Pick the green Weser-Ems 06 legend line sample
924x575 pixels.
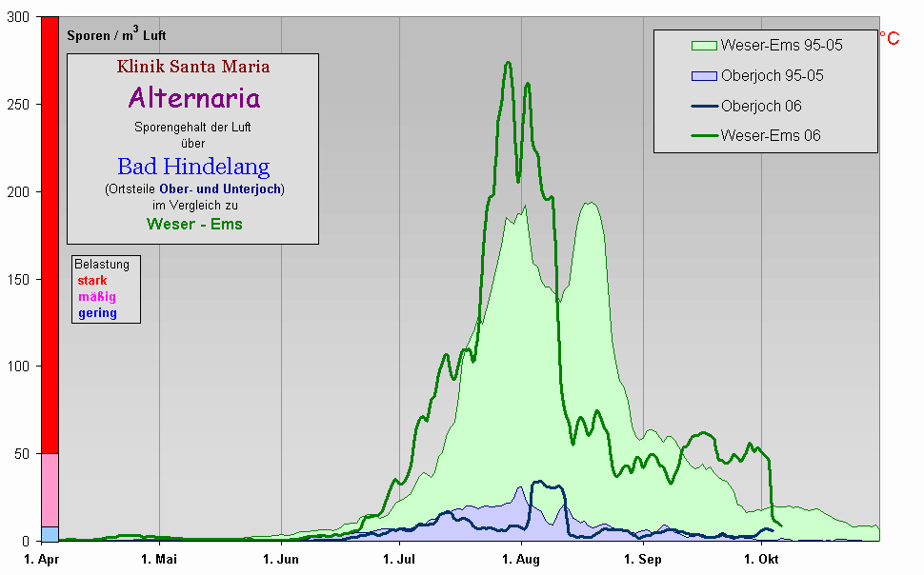(x=704, y=135)
